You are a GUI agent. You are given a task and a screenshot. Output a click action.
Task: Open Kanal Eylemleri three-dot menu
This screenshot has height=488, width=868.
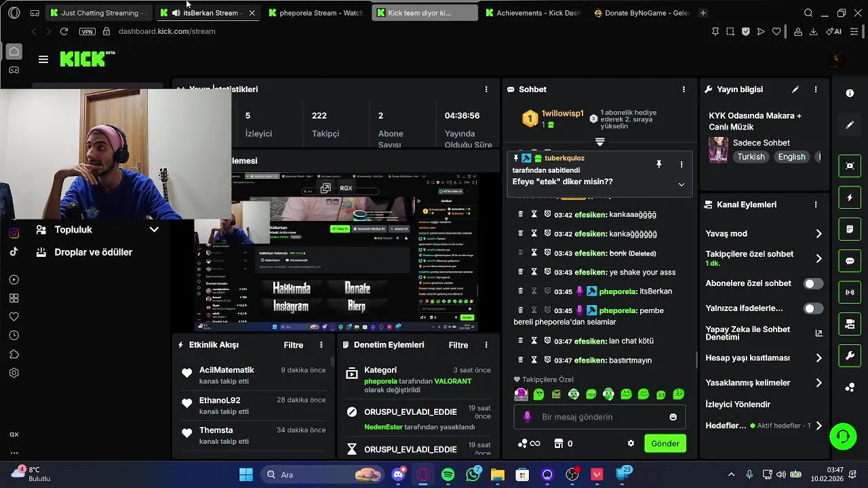click(x=816, y=205)
